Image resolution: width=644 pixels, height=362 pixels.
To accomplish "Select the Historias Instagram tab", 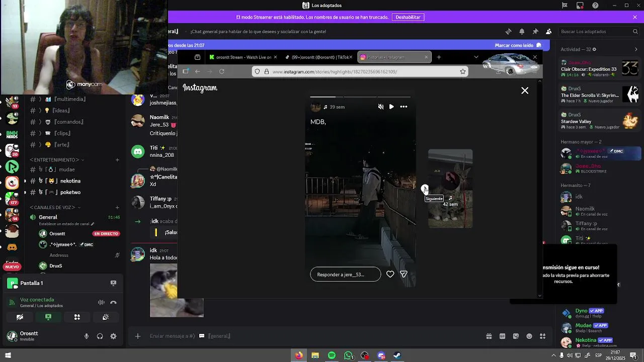I will pos(393,57).
